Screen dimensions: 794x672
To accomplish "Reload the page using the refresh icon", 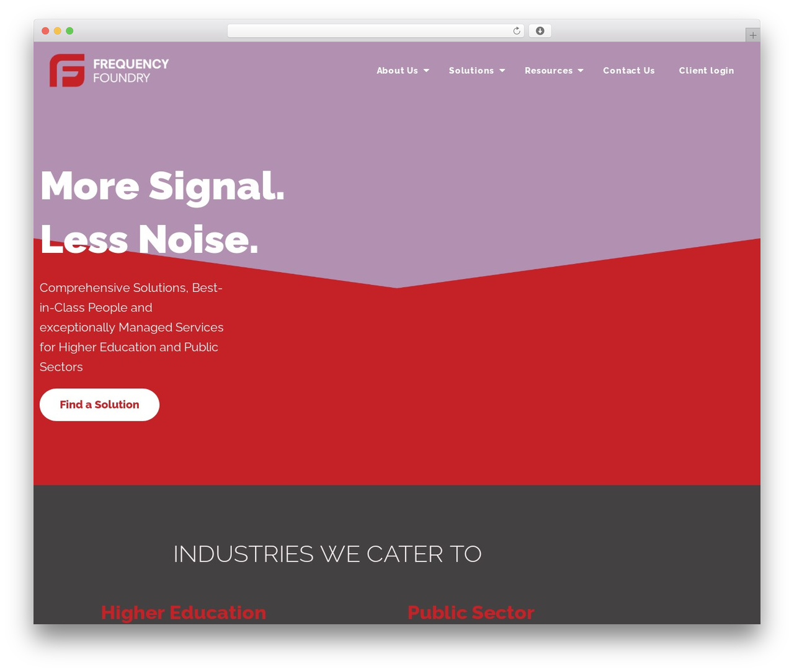I will (x=516, y=31).
